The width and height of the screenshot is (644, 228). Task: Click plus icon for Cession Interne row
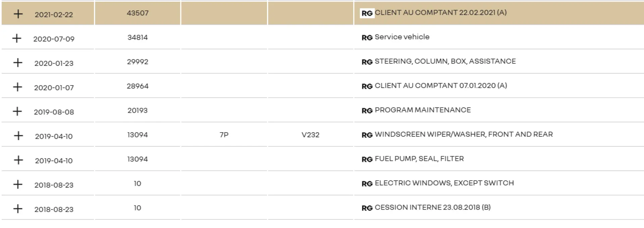pos(18,209)
